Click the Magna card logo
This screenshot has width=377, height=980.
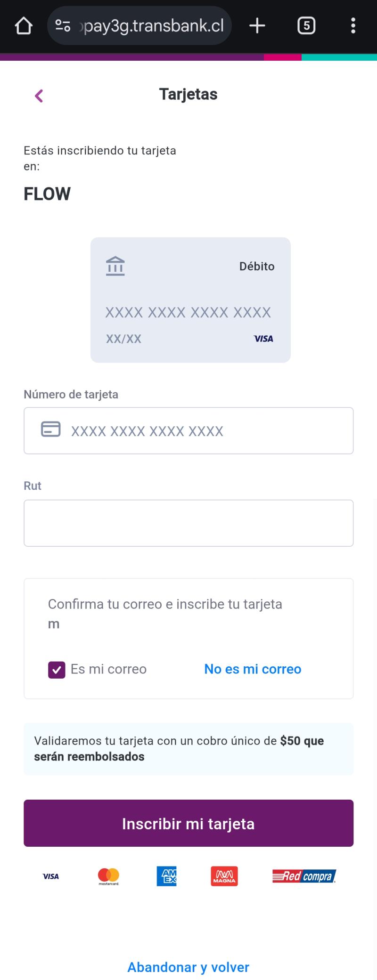point(224,876)
